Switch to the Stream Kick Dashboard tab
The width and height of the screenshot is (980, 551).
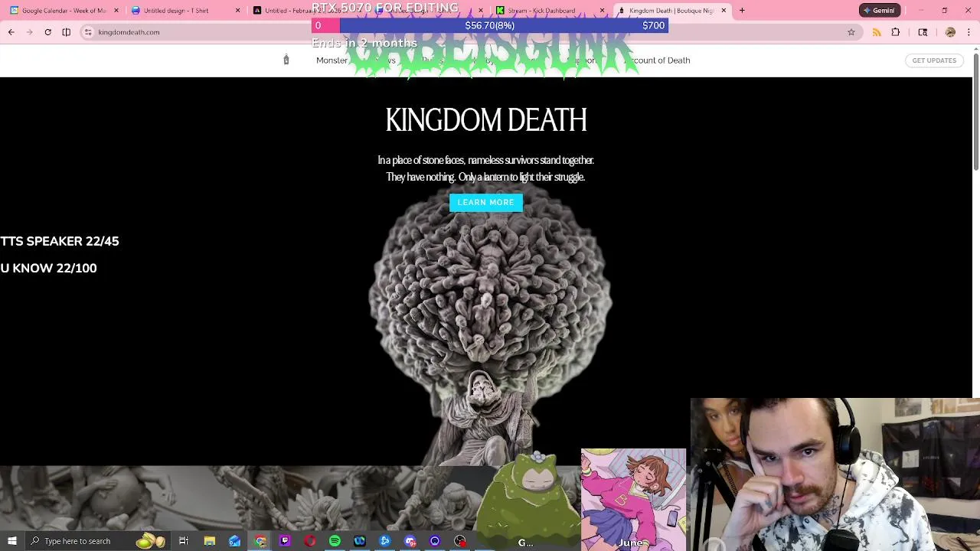pyautogui.click(x=550, y=11)
